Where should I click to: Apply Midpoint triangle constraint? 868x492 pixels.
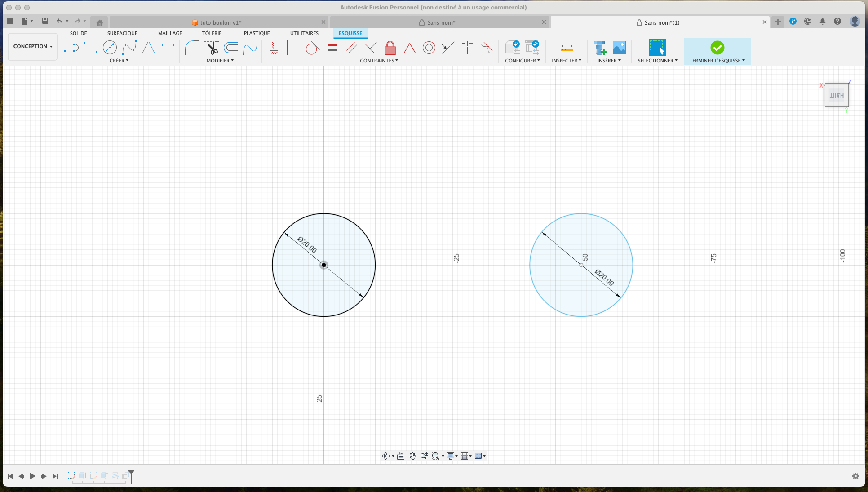[x=410, y=48]
